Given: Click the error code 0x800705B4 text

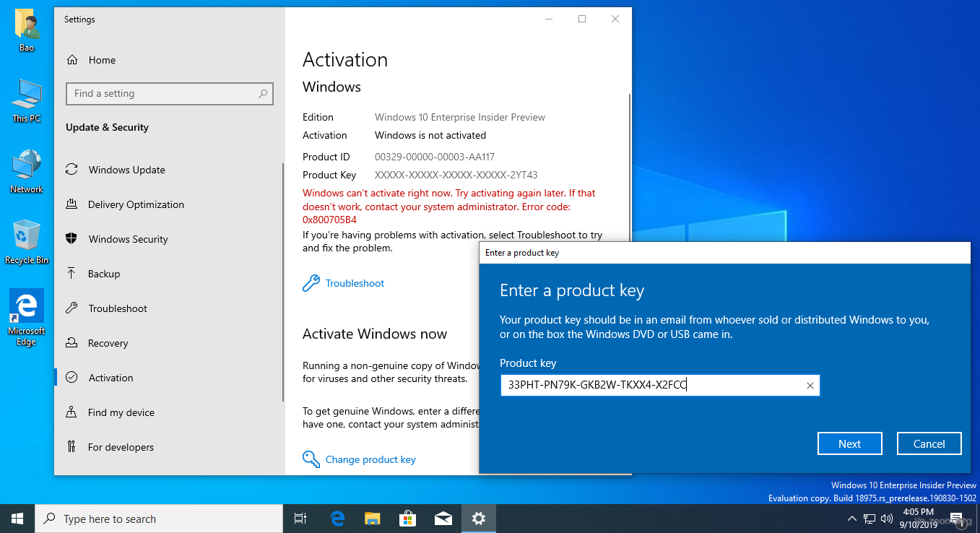Looking at the screenshot, I should [329, 220].
